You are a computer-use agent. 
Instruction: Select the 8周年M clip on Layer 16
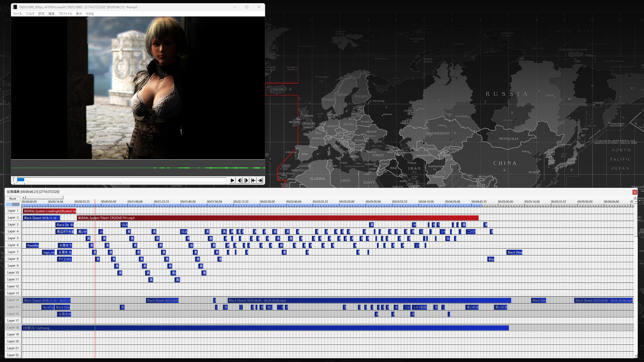pyautogui.click(x=64, y=314)
